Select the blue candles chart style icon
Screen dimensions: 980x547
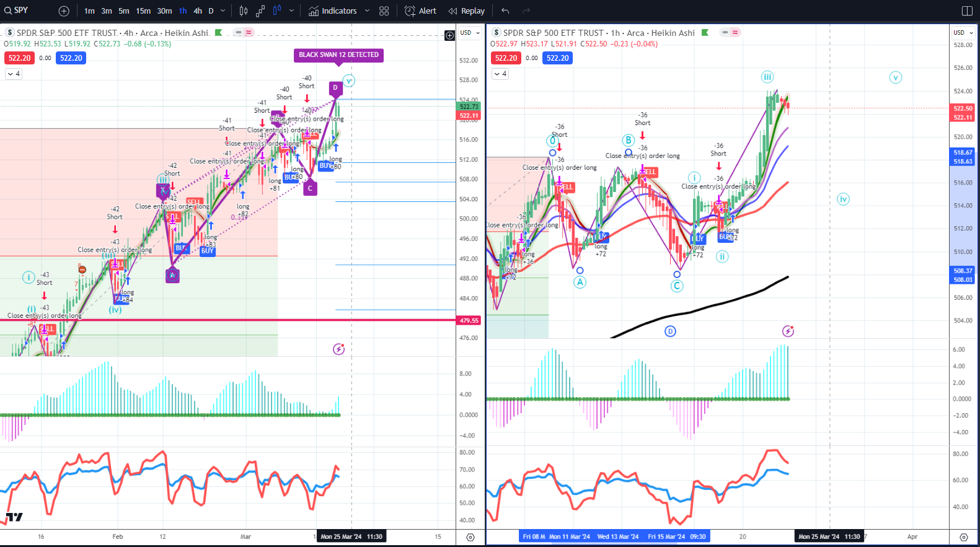277,11
